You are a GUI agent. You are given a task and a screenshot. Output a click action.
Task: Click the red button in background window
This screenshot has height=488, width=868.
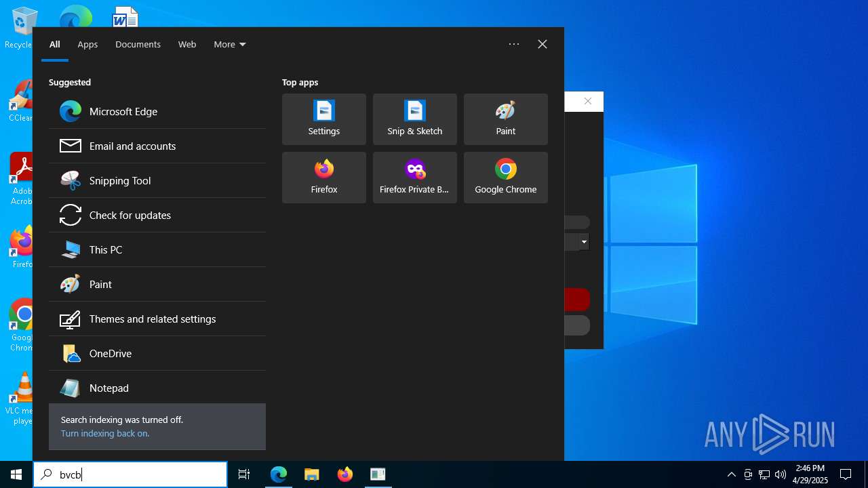point(576,300)
